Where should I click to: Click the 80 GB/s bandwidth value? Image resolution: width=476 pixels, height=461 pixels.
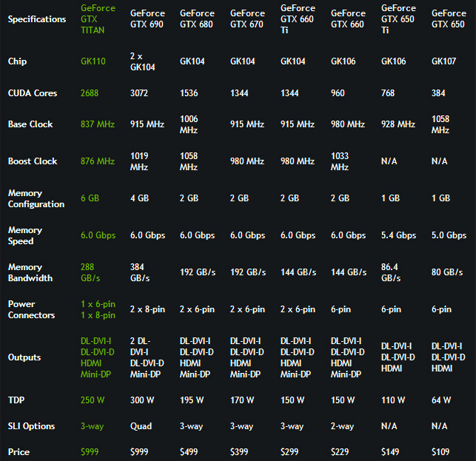[447, 272]
